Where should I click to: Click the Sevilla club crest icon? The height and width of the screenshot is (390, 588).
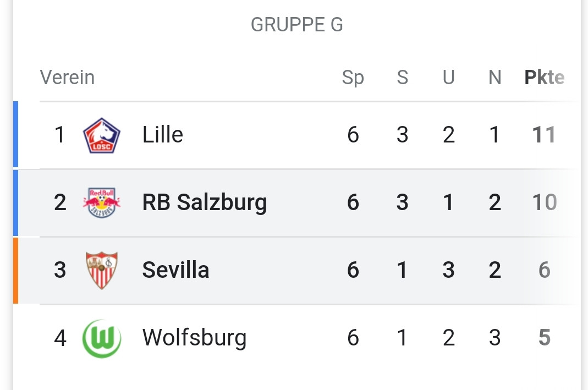[x=101, y=270]
